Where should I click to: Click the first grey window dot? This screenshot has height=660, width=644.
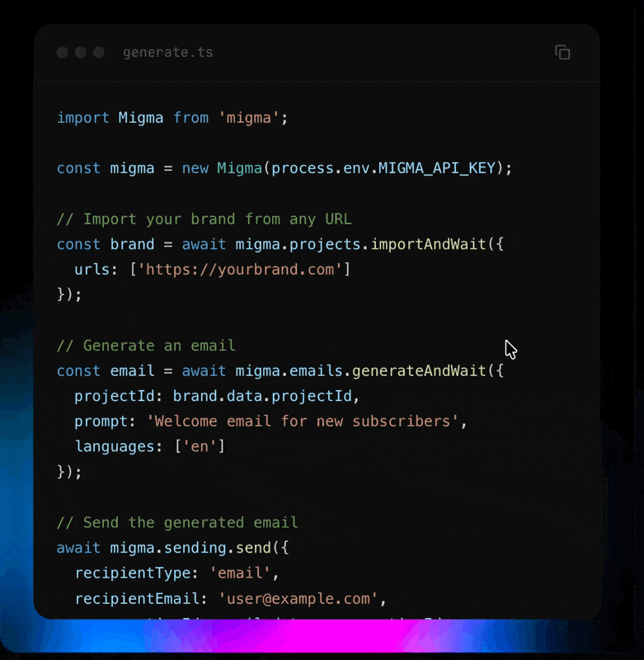[x=62, y=52]
